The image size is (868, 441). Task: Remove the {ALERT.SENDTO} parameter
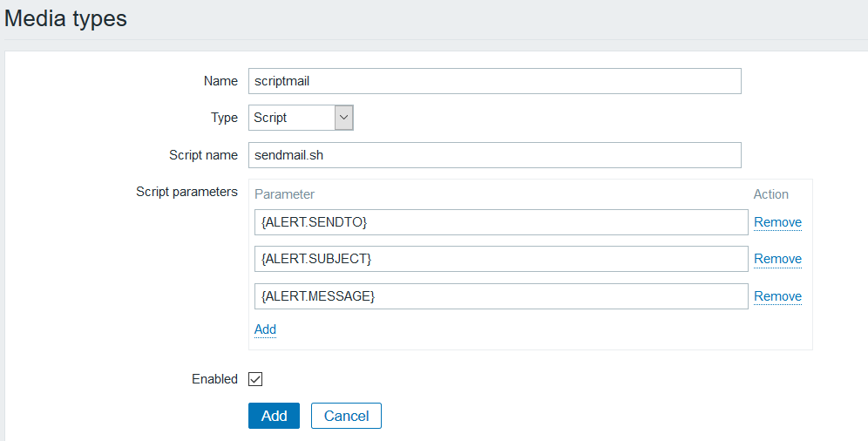tap(777, 222)
